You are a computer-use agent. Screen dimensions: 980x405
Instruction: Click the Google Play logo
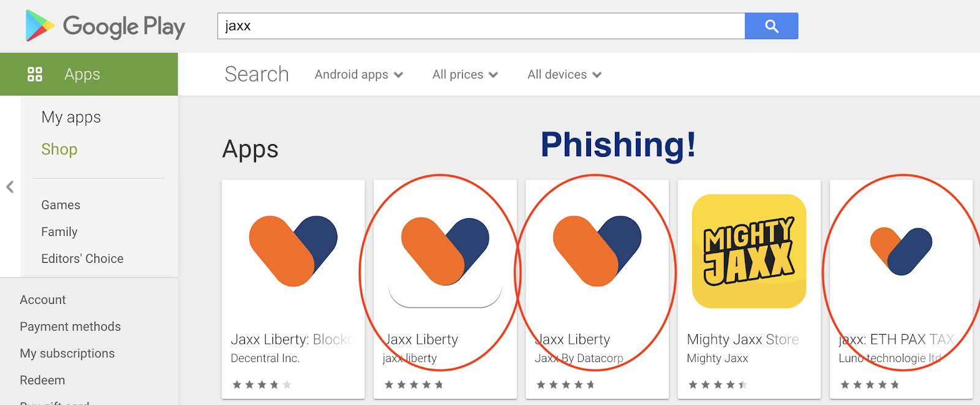pos(105,26)
